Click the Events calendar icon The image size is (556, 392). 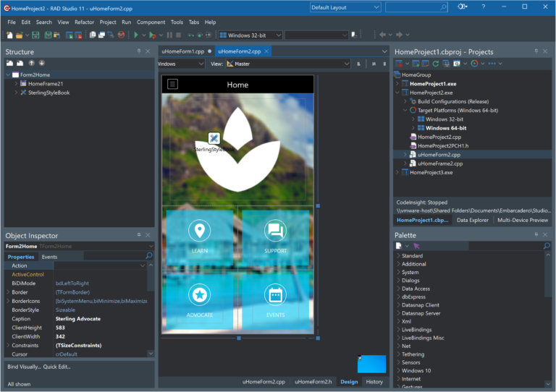point(275,294)
